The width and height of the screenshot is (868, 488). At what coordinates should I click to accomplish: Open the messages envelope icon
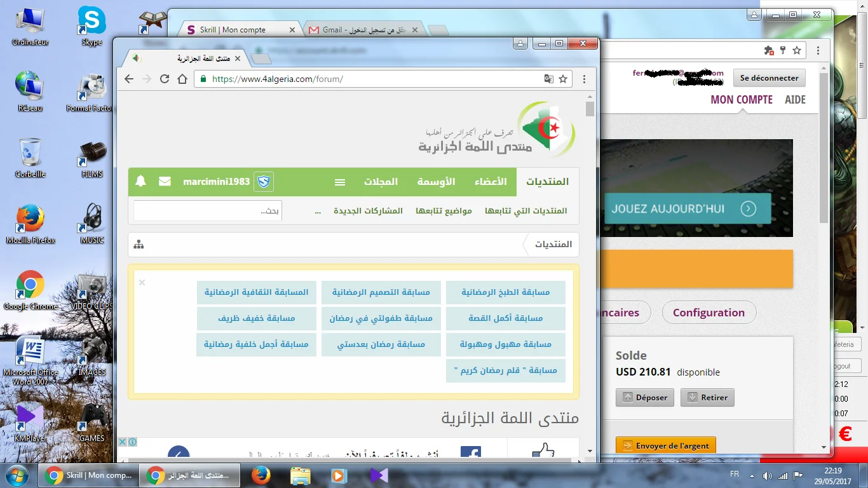point(165,182)
